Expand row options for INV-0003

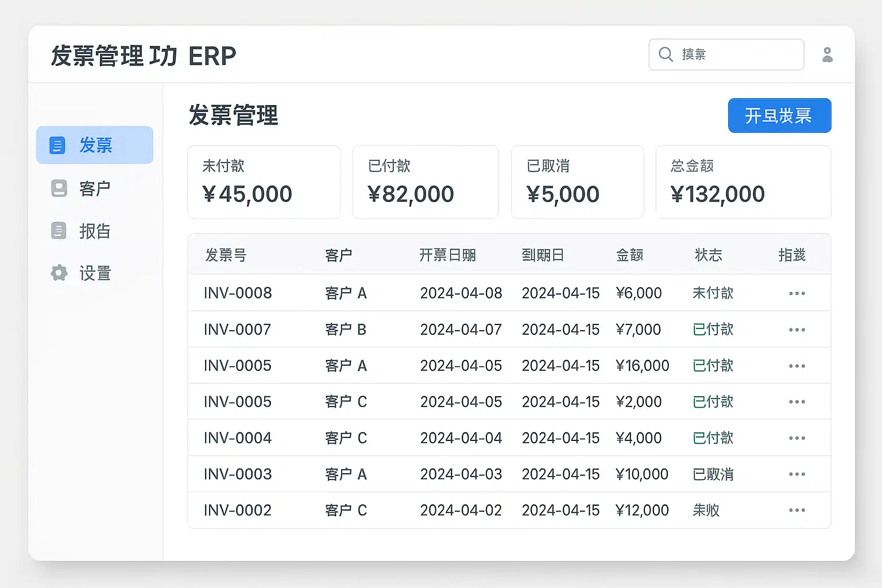click(796, 474)
